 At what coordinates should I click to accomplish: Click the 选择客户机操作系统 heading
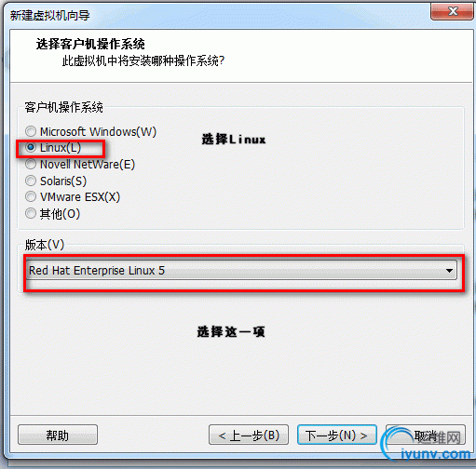tap(90, 44)
